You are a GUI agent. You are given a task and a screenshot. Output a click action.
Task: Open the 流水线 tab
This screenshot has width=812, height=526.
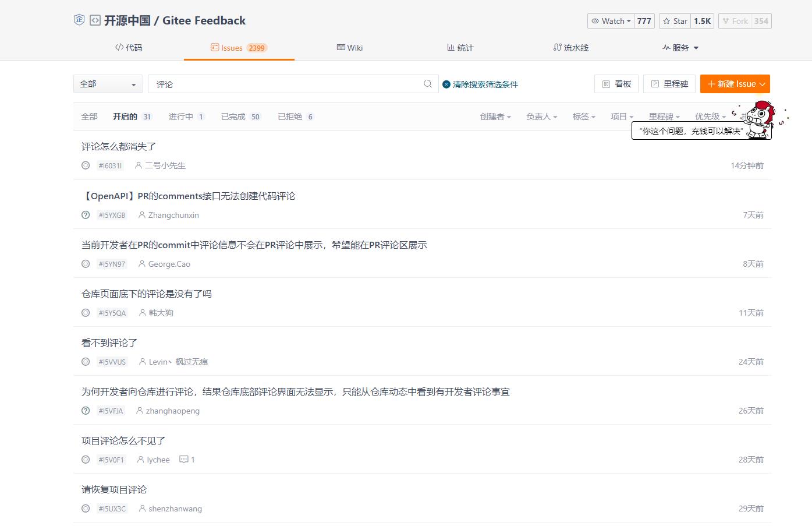pos(571,48)
